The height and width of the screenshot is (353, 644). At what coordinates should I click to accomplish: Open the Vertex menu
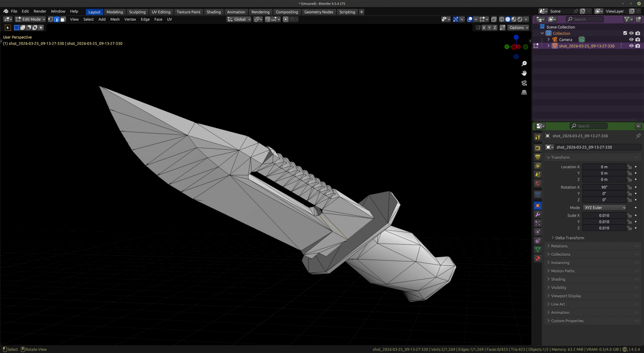pos(130,19)
